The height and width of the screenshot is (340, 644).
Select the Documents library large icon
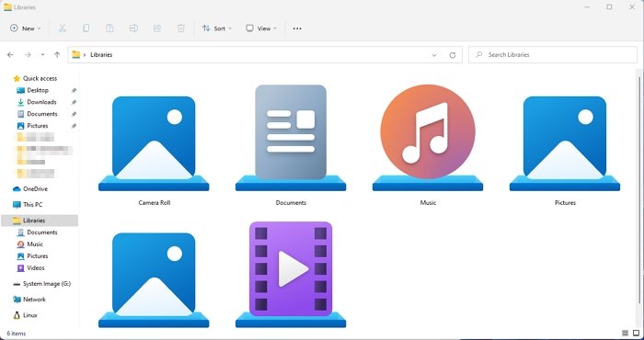pyautogui.click(x=291, y=138)
